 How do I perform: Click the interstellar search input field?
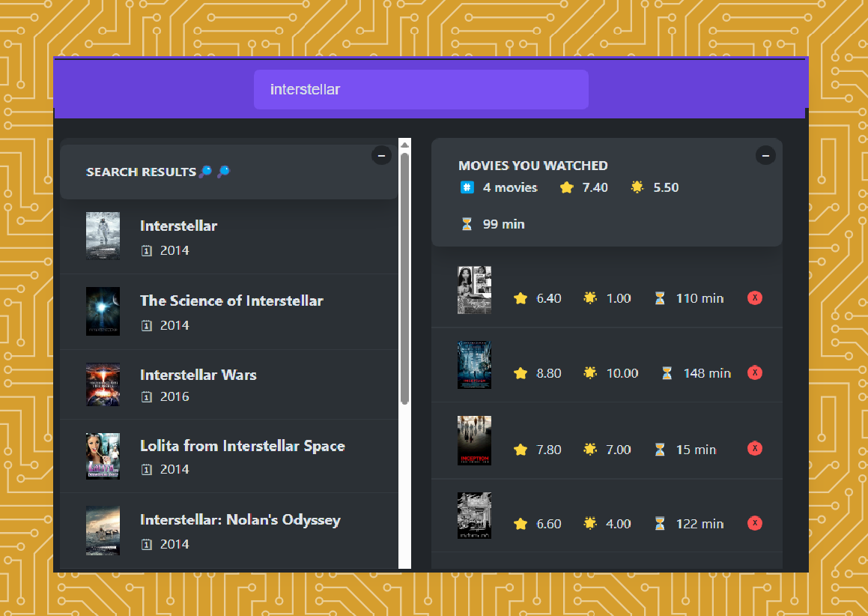coord(420,90)
